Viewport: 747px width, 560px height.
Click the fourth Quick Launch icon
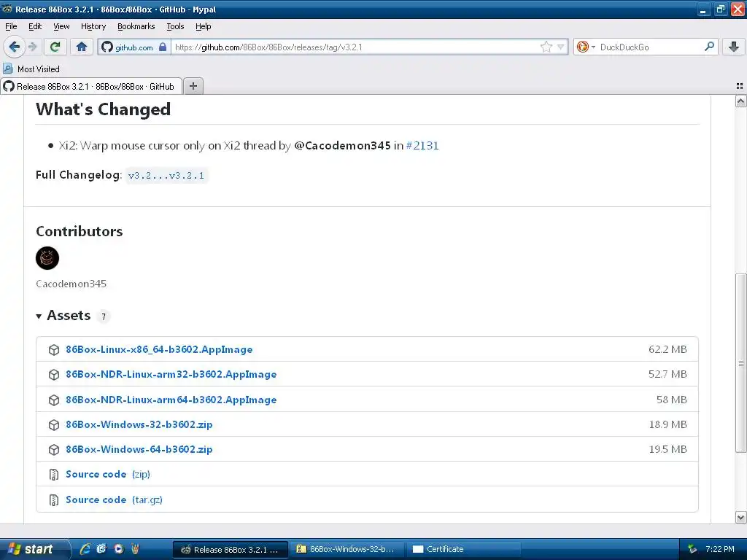point(135,549)
